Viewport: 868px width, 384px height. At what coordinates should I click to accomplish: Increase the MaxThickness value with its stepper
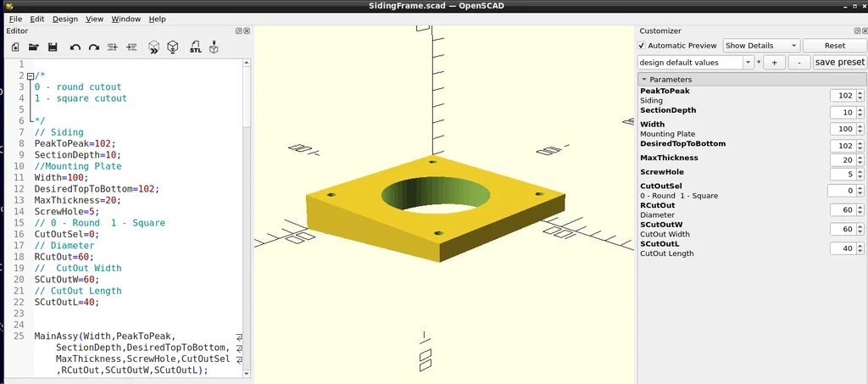(x=860, y=157)
